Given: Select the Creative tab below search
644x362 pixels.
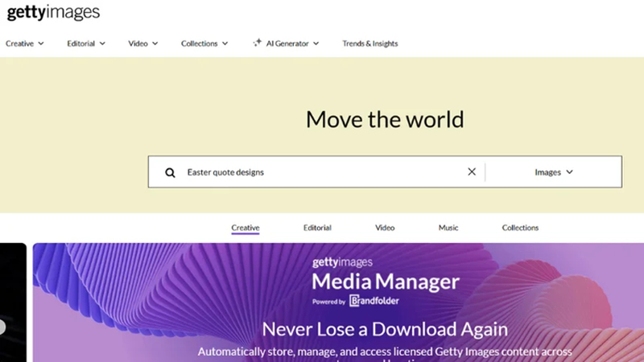Looking at the screenshot, I should pos(246,228).
